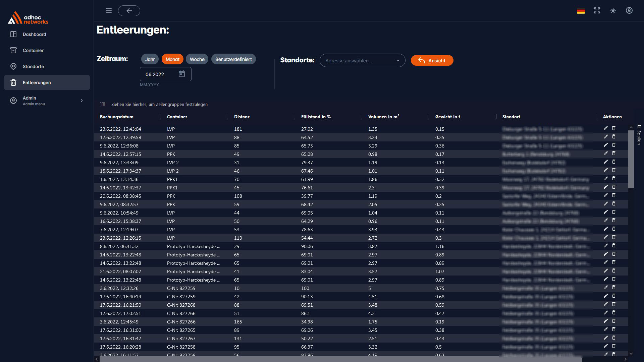Screen dimensions: 644x362
Task: Delete the 7.6.2022, 12:19:07 row
Action: pyautogui.click(x=614, y=229)
